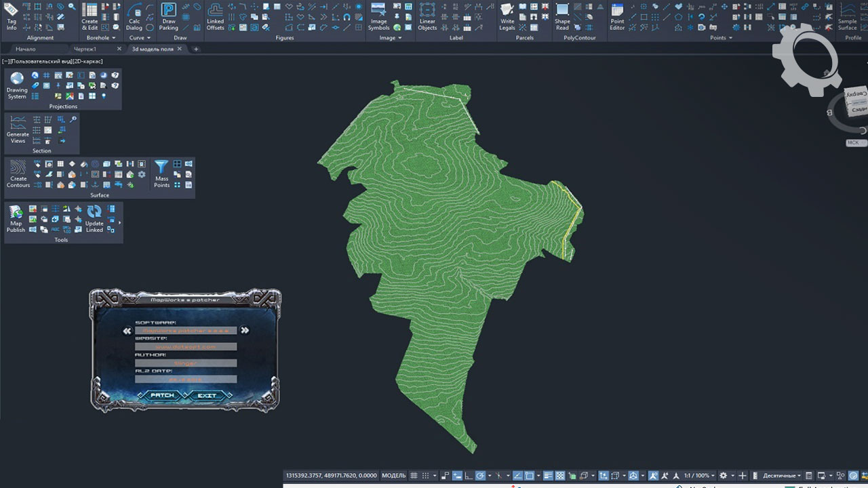
Task: Select the Draw Parking tool
Action: pos(168,16)
